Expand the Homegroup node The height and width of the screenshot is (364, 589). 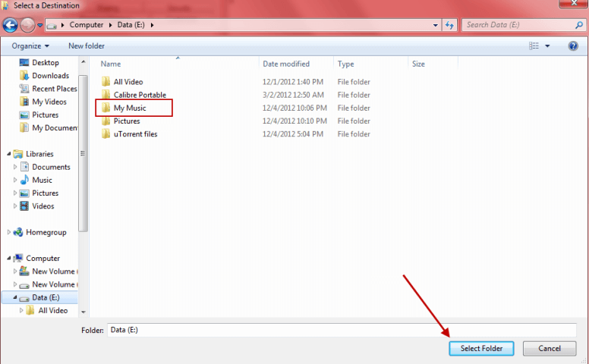coord(8,232)
